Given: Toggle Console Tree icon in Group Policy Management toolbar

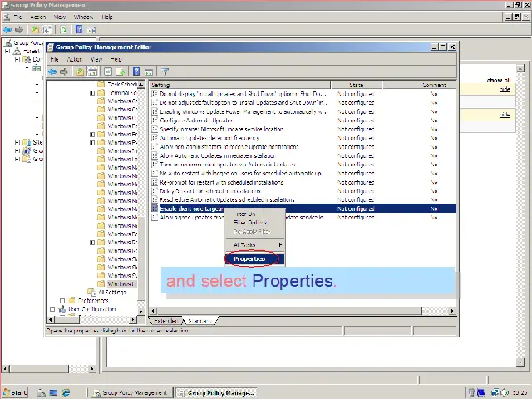Looking at the screenshot, I should 47,30.
